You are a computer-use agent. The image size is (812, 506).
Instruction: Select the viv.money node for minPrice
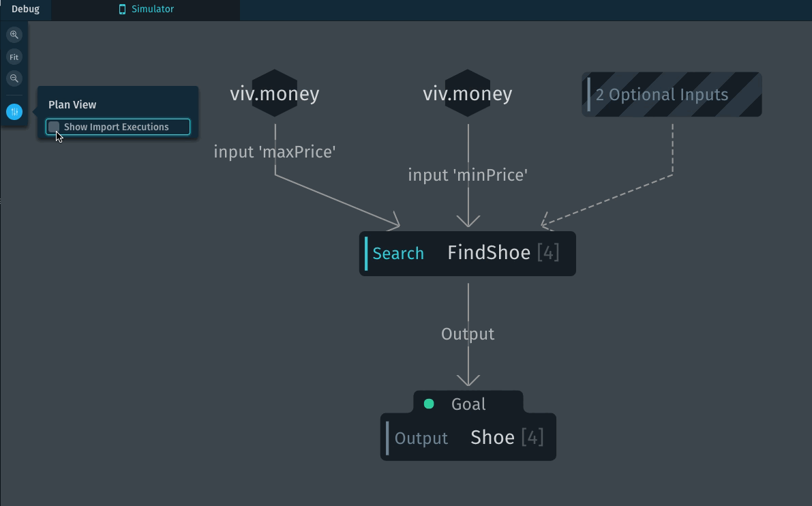[x=468, y=93]
